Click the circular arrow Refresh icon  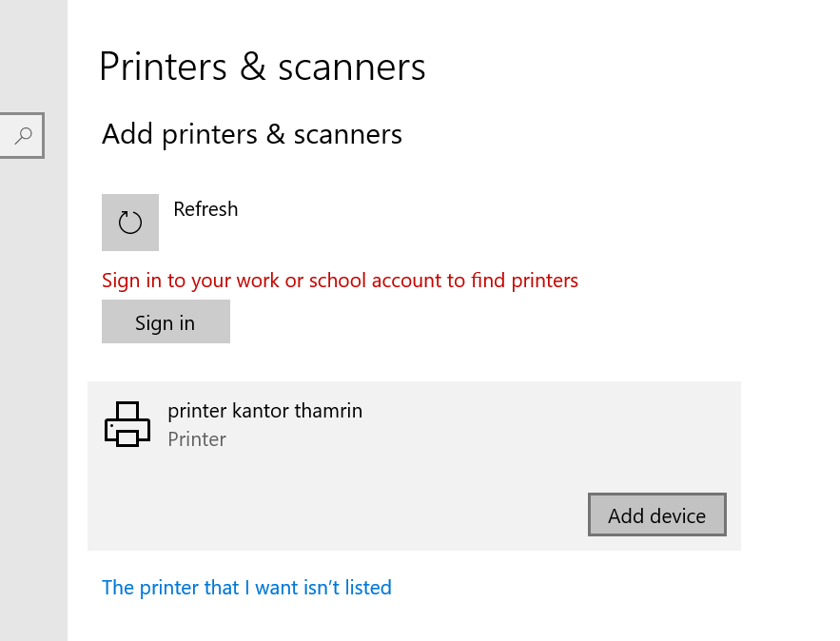pos(130,223)
